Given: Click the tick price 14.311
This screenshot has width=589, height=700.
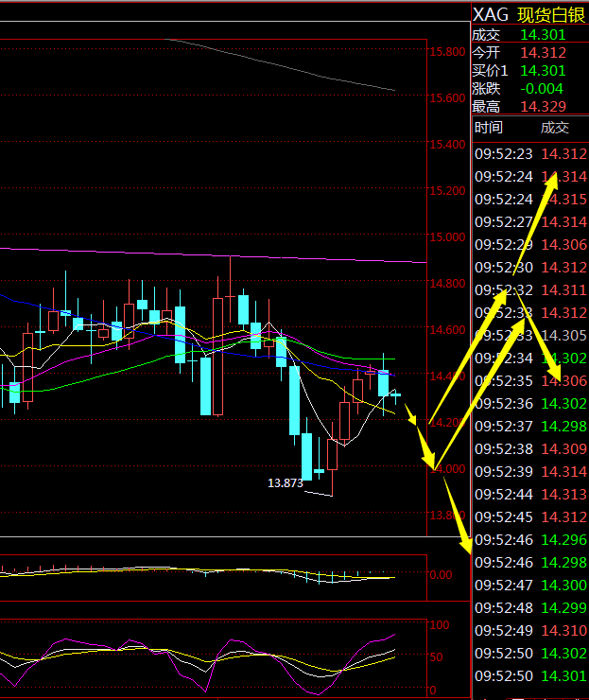Looking at the screenshot, I should (x=564, y=290).
